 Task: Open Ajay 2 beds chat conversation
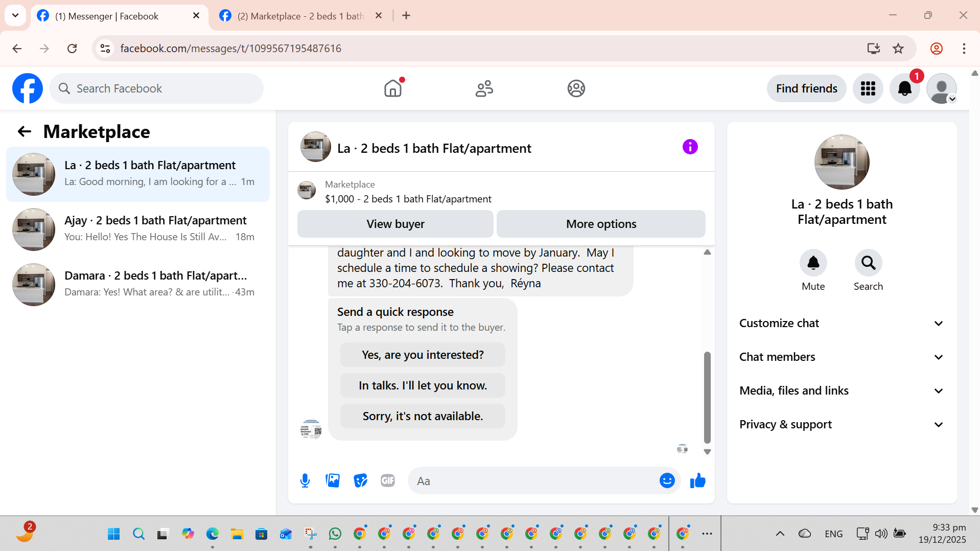coord(138,229)
